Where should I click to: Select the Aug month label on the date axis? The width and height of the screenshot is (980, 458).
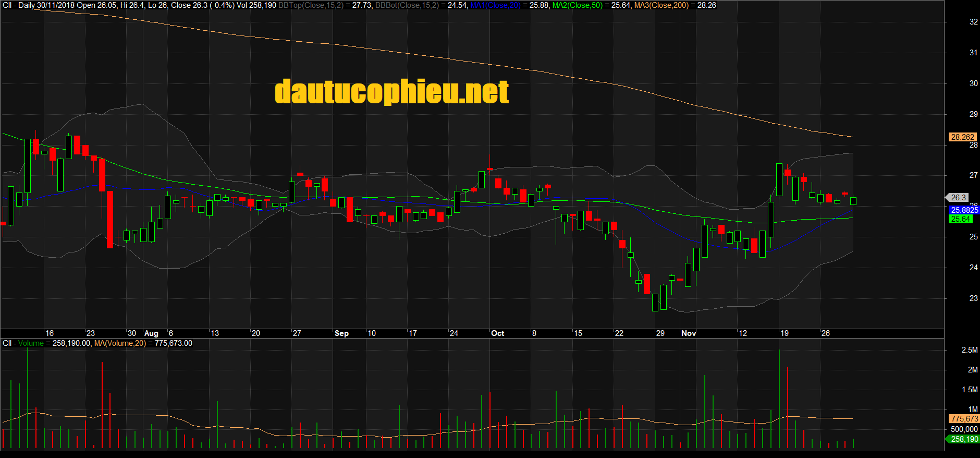[x=151, y=333]
